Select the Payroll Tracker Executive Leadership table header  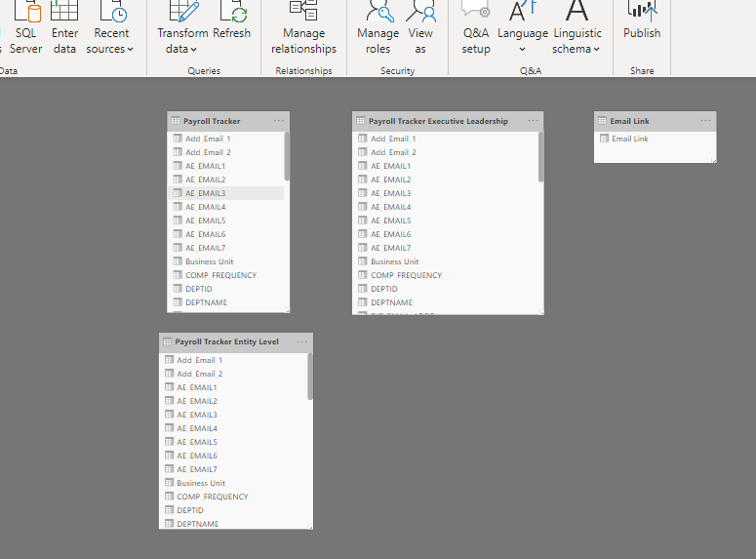coord(448,121)
